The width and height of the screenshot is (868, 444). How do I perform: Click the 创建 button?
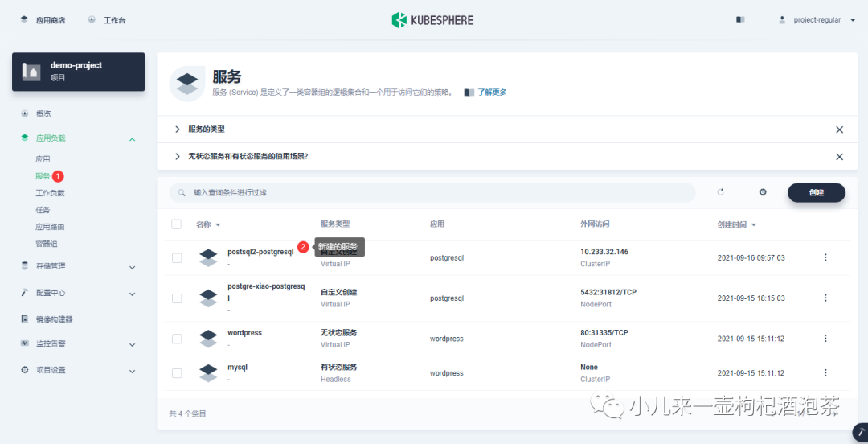tap(817, 192)
